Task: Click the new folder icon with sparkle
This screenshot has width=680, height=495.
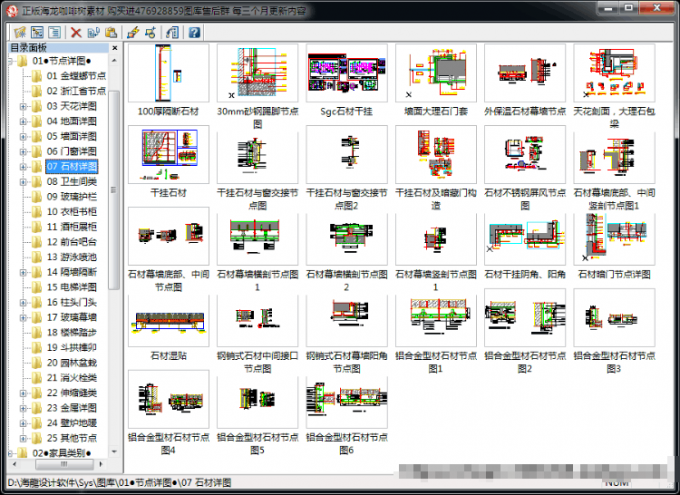Action: pyautogui.click(x=20, y=32)
